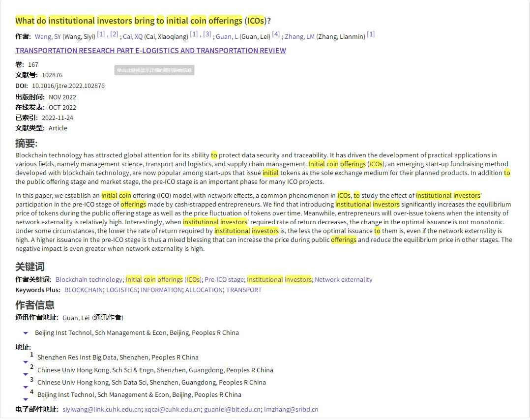Image resolution: width=530 pixels, height=420 pixels.
Task: Expand the corresponding author address for Beijing Inst Technol
Action: (26, 333)
